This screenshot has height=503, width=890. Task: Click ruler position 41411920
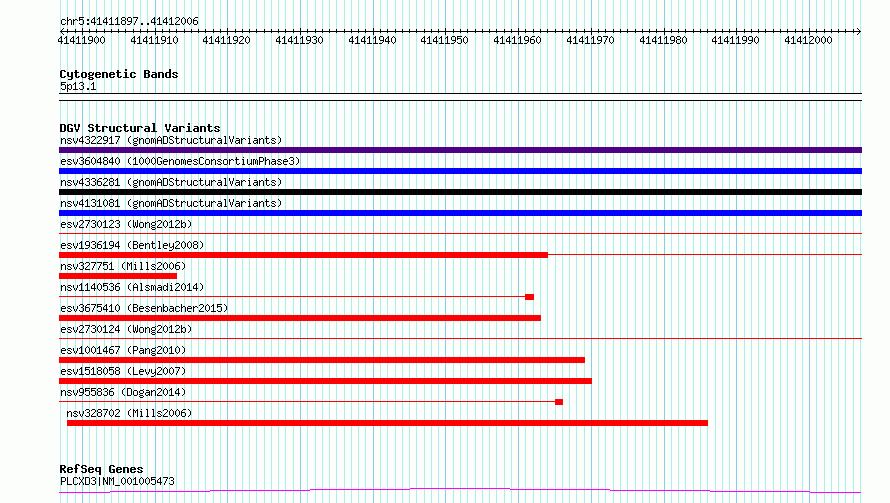226,40
